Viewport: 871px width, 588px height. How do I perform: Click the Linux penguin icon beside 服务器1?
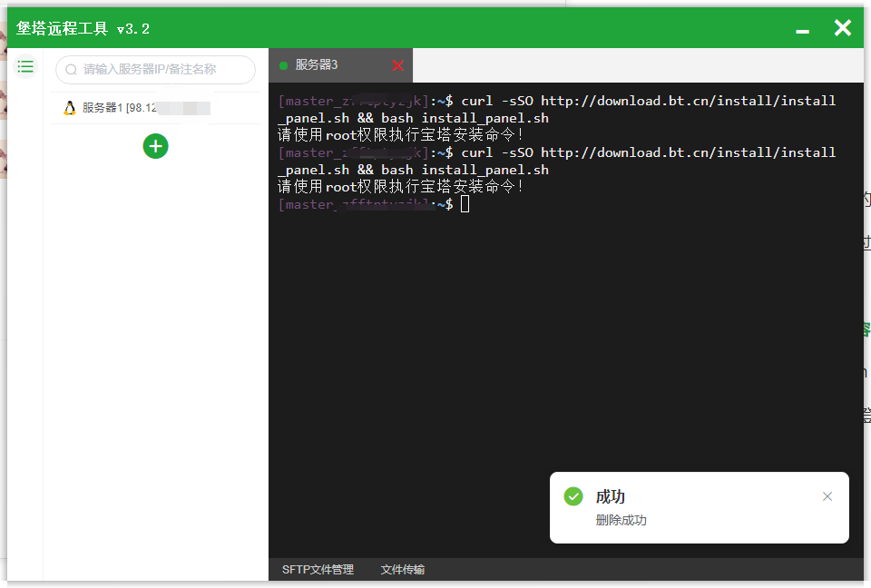tap(70, 108)
